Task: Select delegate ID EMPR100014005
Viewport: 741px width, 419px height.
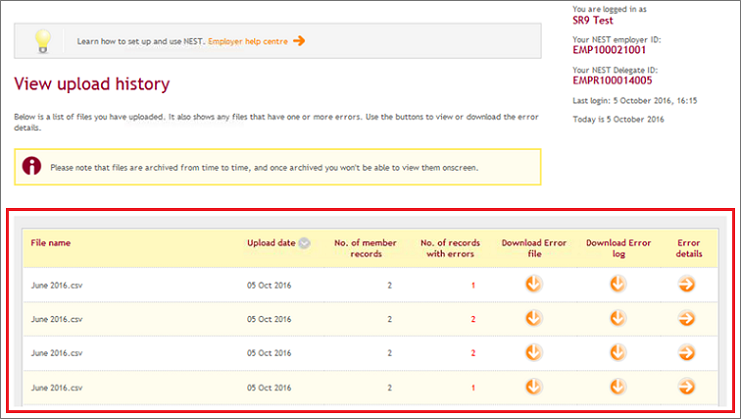Action: (x=612, y=80)
